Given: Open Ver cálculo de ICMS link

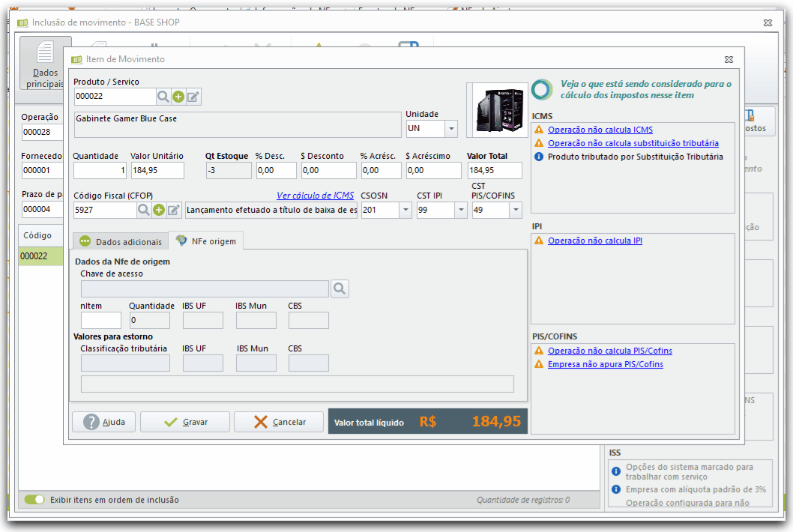Looking at the screenshot, I should (x=315, y=196).
